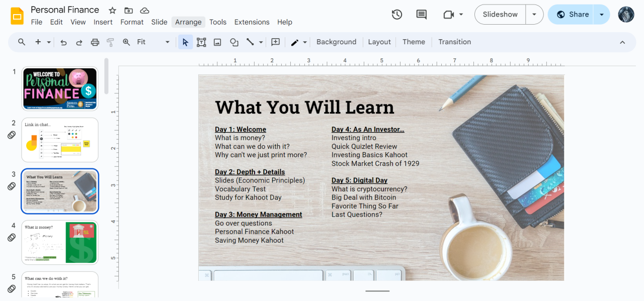644x301 pixels.
Task: Choose the select arrow cursor tool
Action: pyautogui.click(x=186, y=42)
